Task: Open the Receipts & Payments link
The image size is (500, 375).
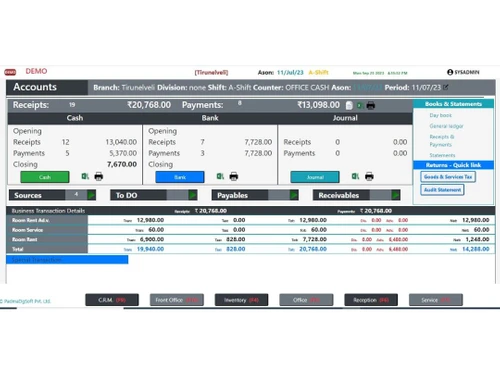Action: point(442,141)
